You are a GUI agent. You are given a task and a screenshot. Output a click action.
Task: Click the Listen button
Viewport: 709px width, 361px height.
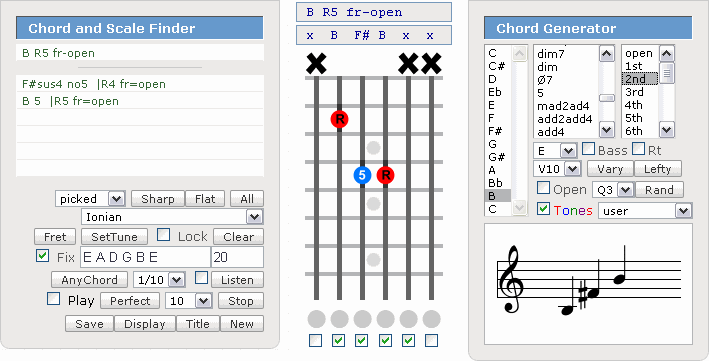pos(237,280)
